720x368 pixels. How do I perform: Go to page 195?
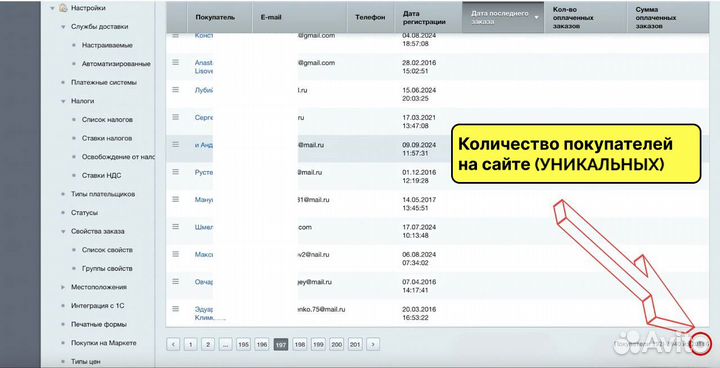tap(243, 344)
